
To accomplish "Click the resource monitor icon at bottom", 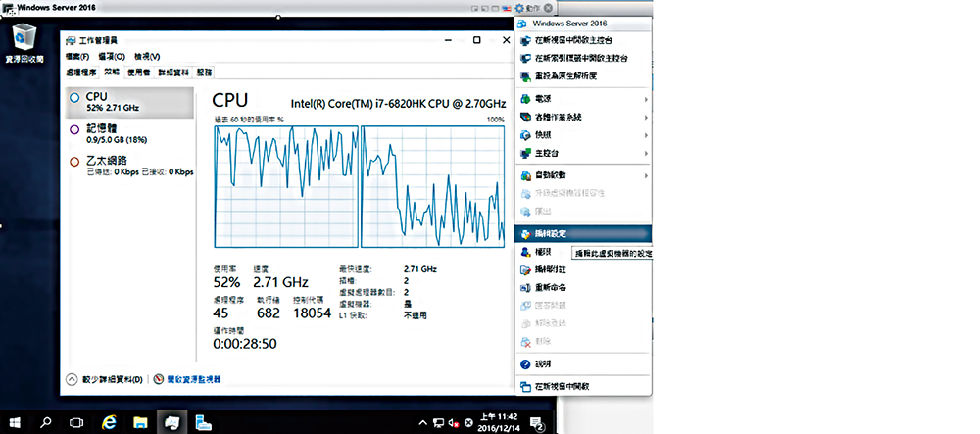I will click(x=158, y=379).
